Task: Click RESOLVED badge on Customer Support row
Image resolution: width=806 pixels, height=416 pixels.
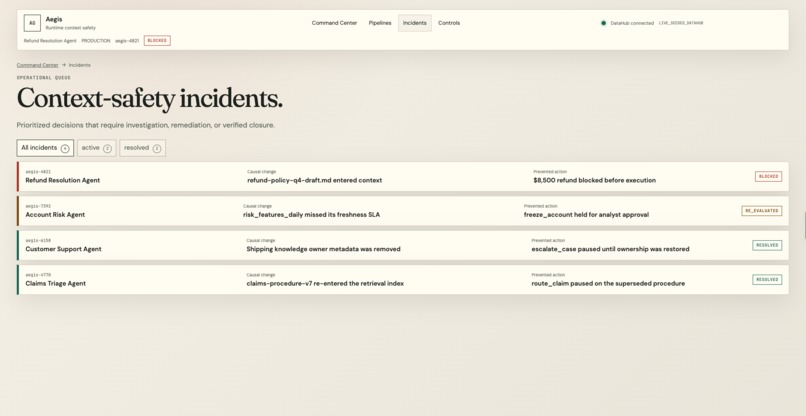Action: (767, 245)
